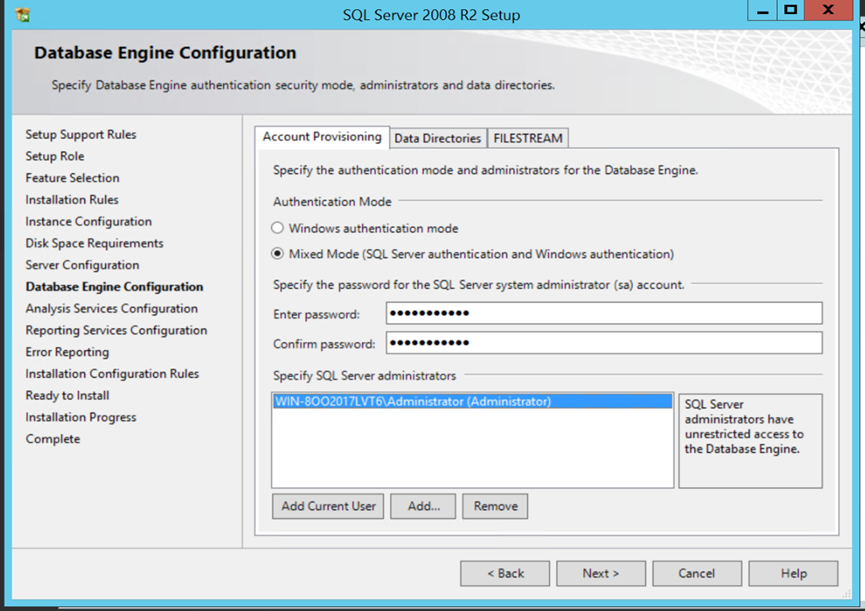Click Instance Configuration step in sidebar
The image size is (865, 611).
[88, 222]
